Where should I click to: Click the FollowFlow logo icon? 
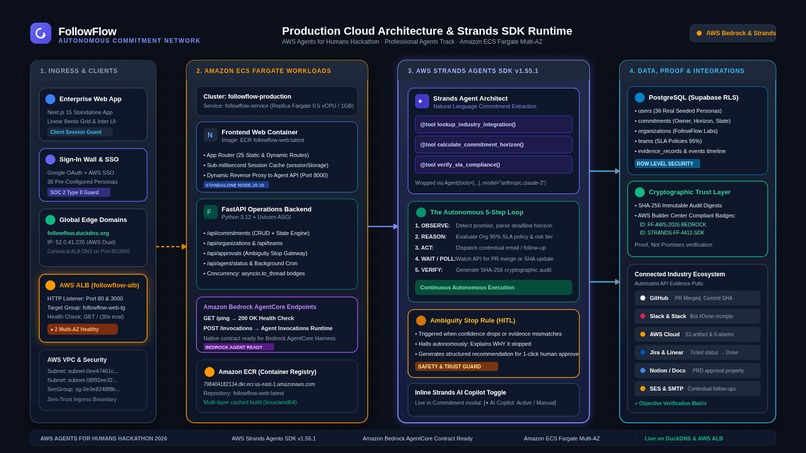point(41,33)
